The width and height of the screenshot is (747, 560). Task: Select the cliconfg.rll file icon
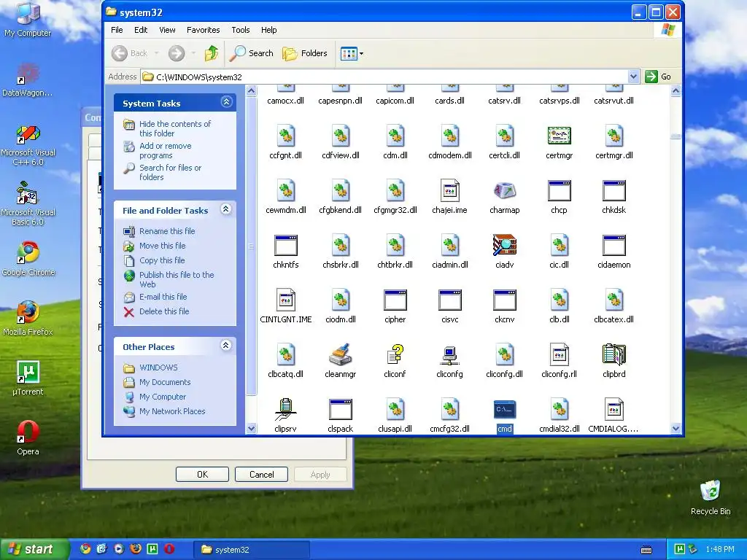click(x=559, y=355)
